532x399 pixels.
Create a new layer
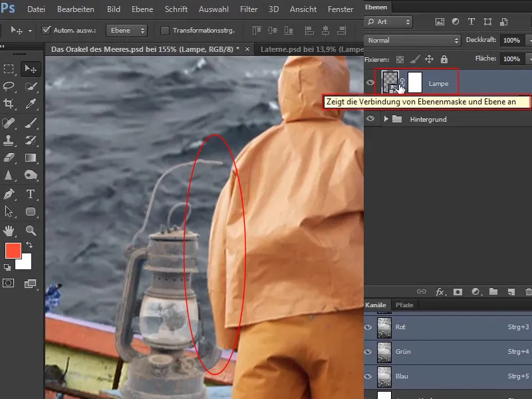tap(511, 292)
